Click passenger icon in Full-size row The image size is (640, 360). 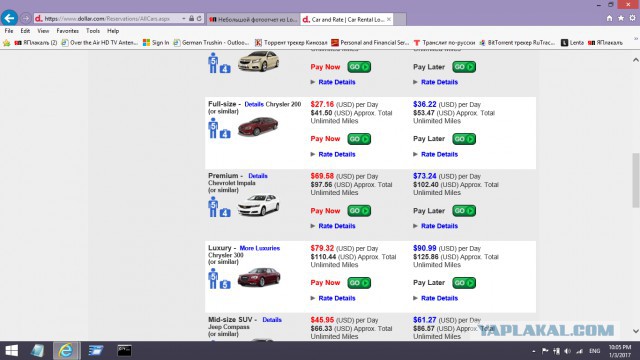(213, 128)
